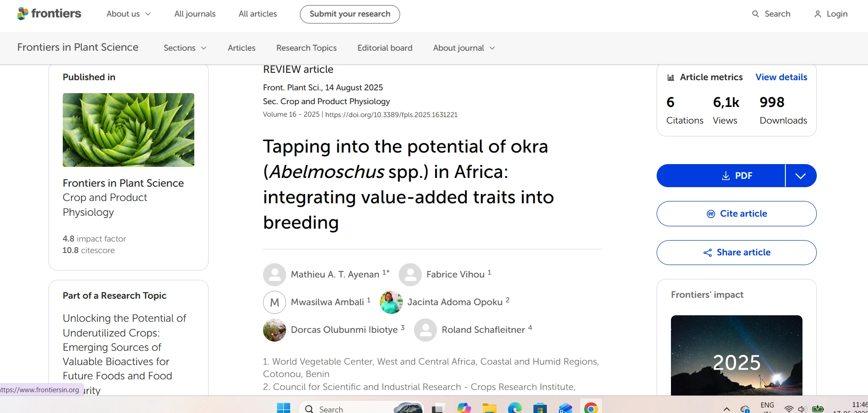Click the volume speaker tray icon
Screen dimensions: 868x413
[802, 409]
